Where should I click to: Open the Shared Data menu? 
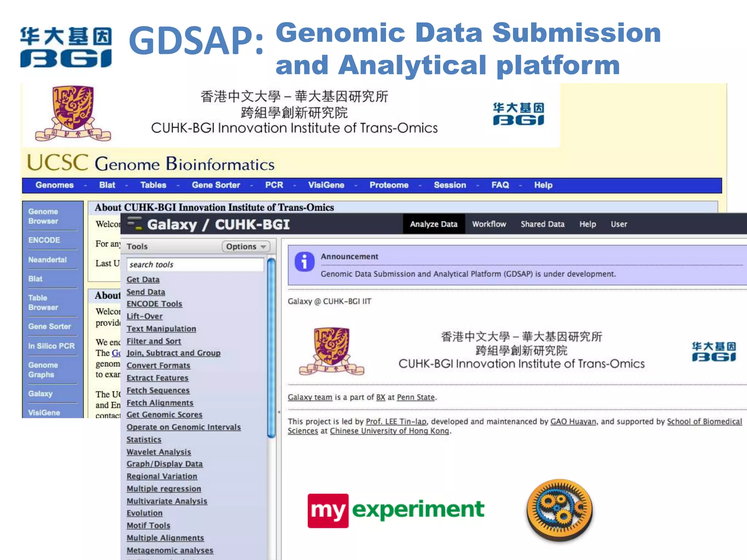(x=542, y=224)
